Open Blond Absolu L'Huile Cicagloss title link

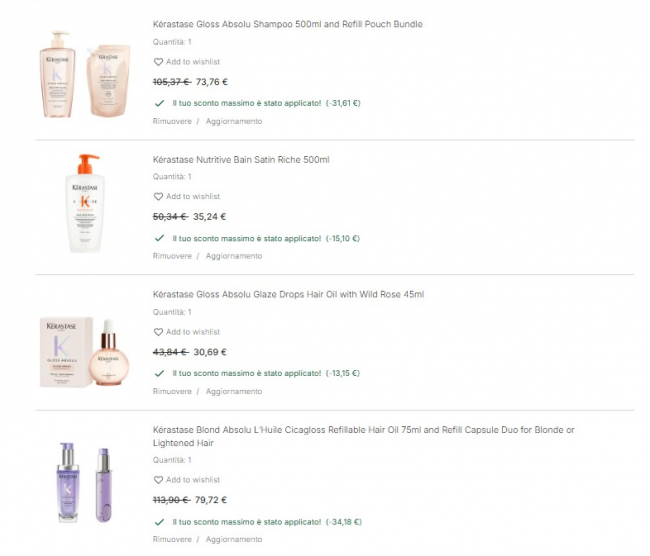click(364, 430)
